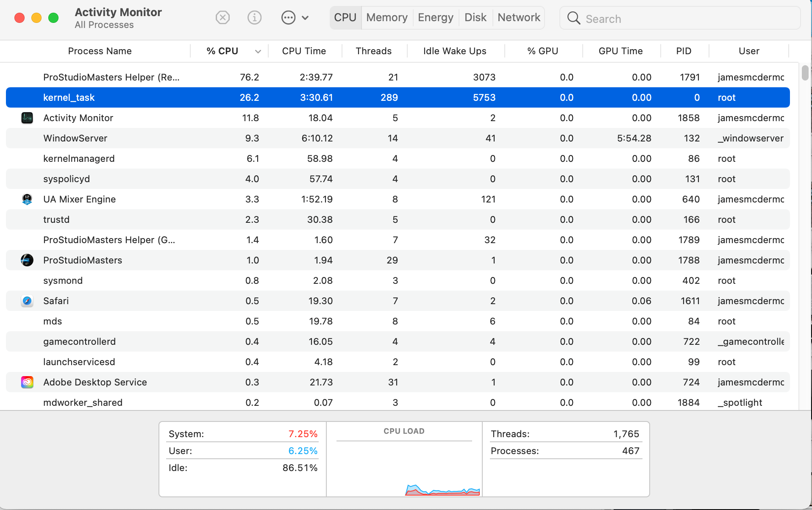Click the Activity Monitor app icon in list
The height and width of the screenshot is (510, 812).
(x=27, y=118)
